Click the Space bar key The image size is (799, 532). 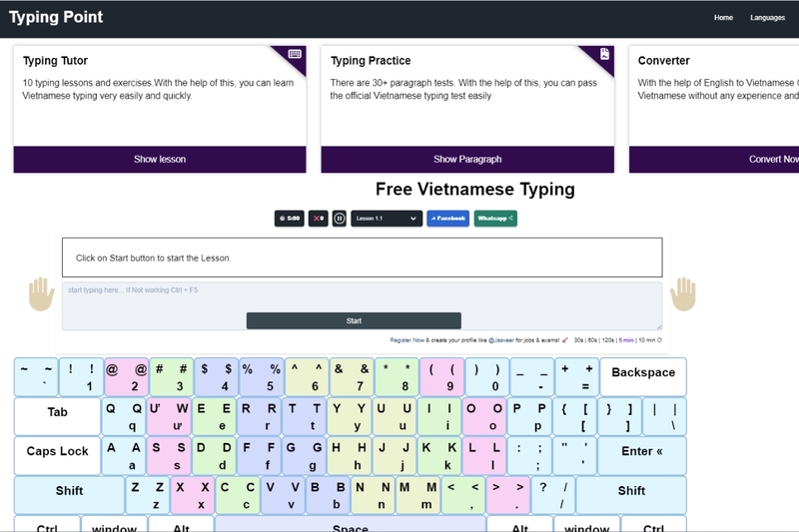coord(351,524)
